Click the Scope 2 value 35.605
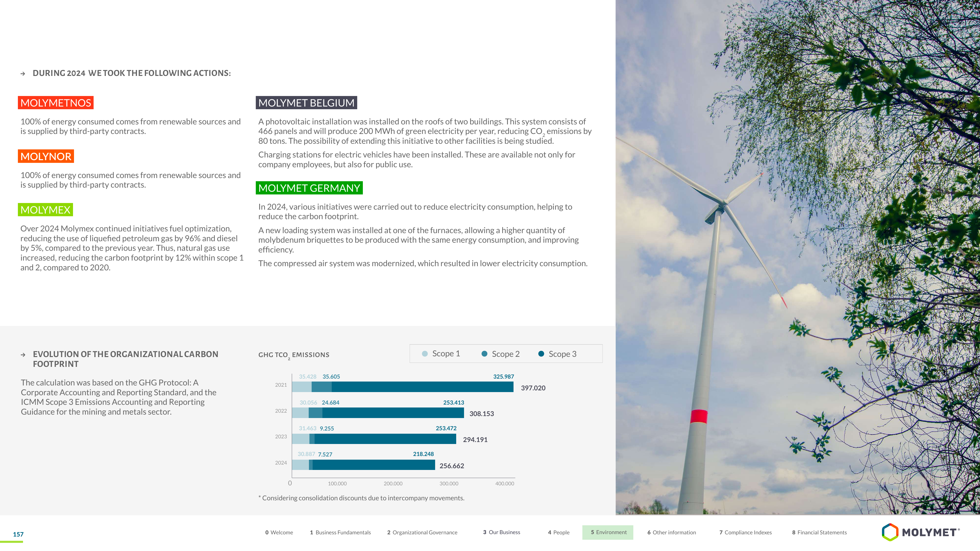 331,376
